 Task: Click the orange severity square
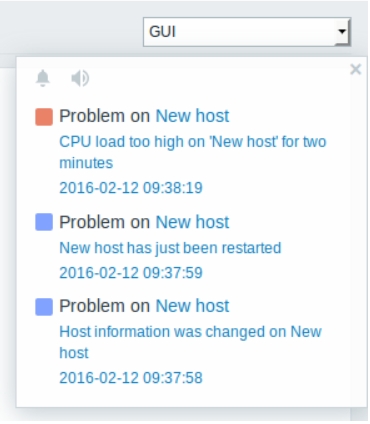coord(44,117)
